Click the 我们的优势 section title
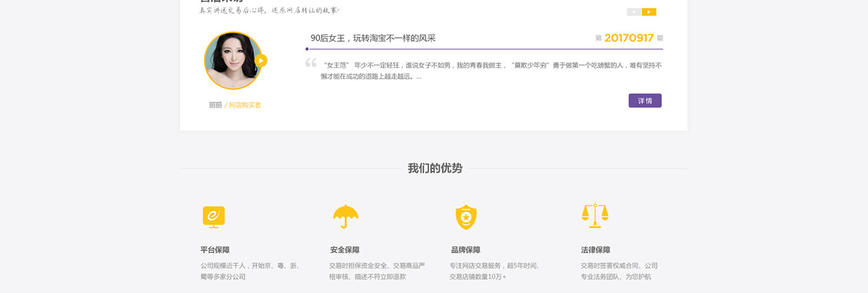The height and width of the screenshot is (293, 868). (x=435, y=168)
